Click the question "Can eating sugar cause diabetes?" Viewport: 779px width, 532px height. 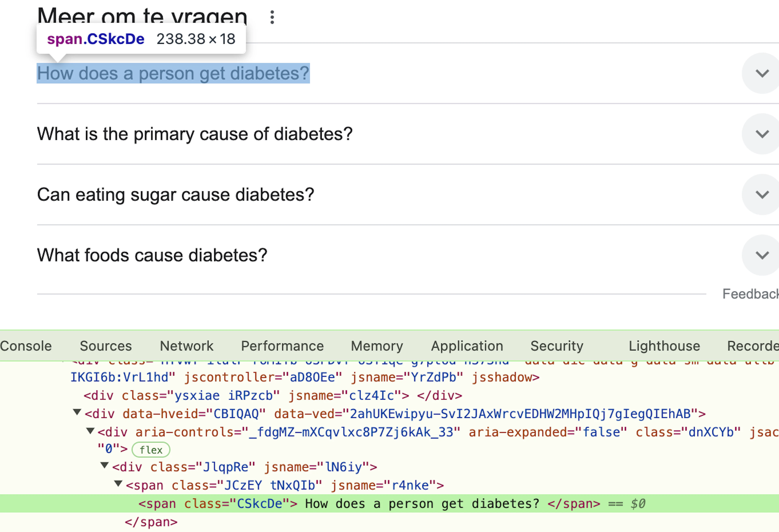click(x=176, y=195)
